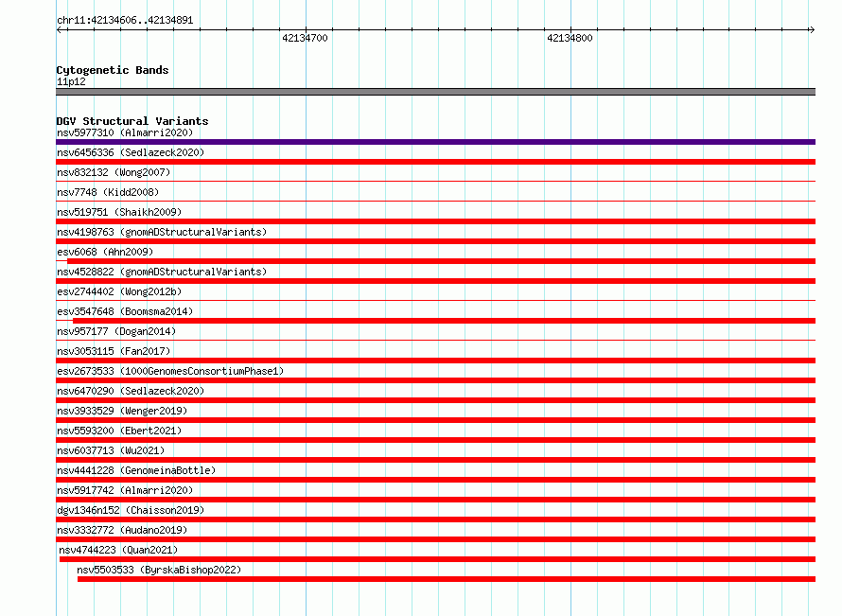Click nsv4198763 (gnomADStructuralVariants) label

pyautogui.click(x=162, y=232)
